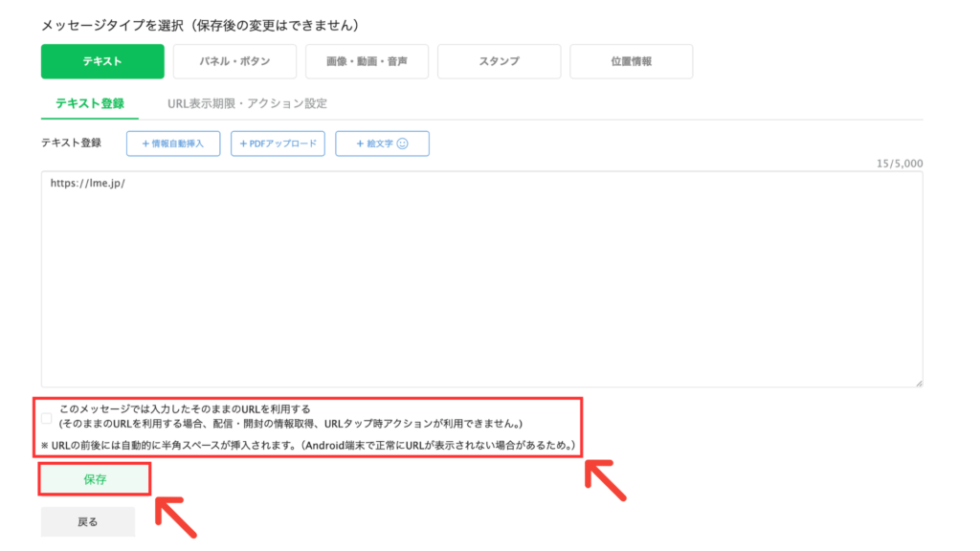The width and height of the screenshot is (980, 551).
Task: Select the テキスト message type button
Action: [102, 61]
